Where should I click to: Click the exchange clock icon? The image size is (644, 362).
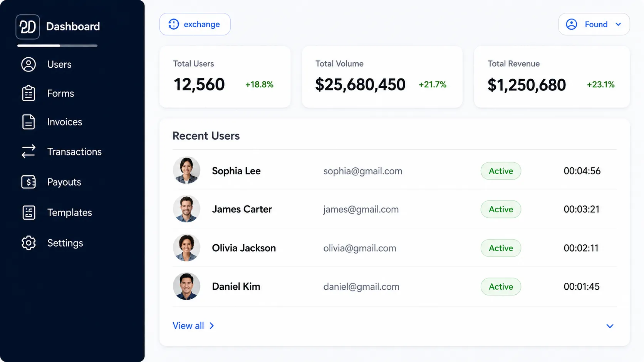[174, 24]
